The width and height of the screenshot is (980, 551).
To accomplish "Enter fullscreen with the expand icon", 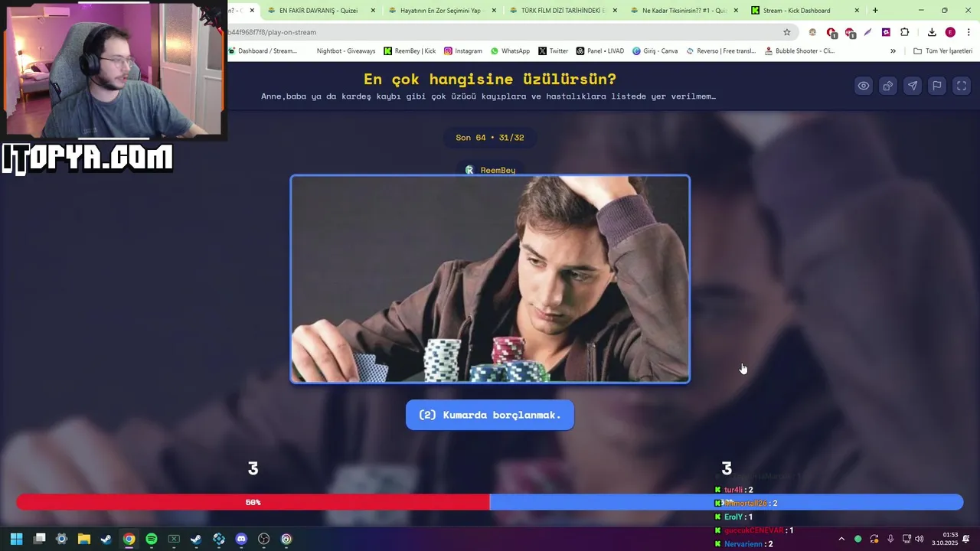I will [962, 86].
